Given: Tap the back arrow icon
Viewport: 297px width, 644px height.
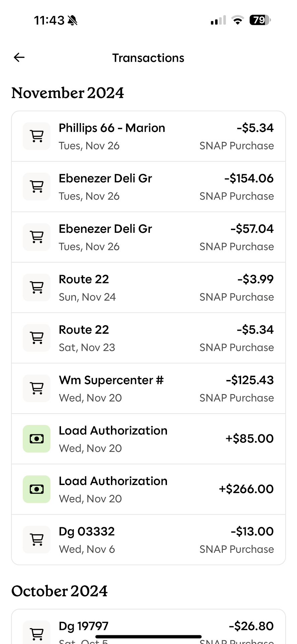Looking at the screenshot, I should pos(19,58).
